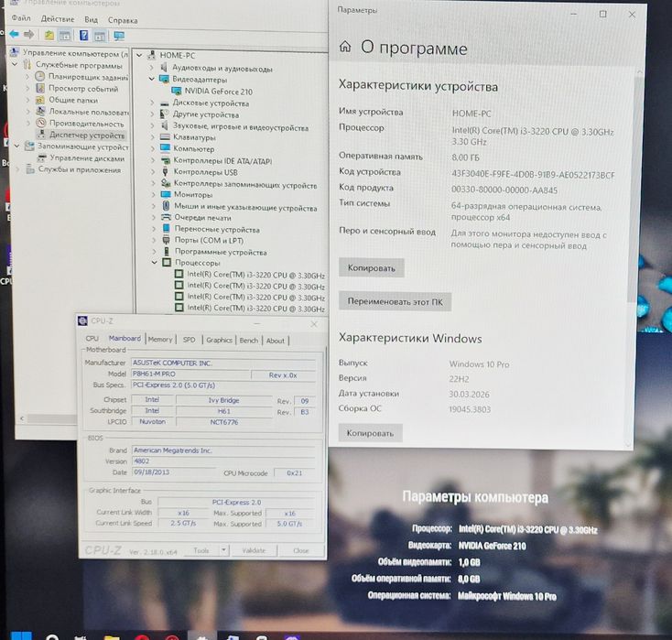This screenshot has width=672, height=640.
Task: Open the Справка menu
Action: pyautogui.click(x=123, y=20)
